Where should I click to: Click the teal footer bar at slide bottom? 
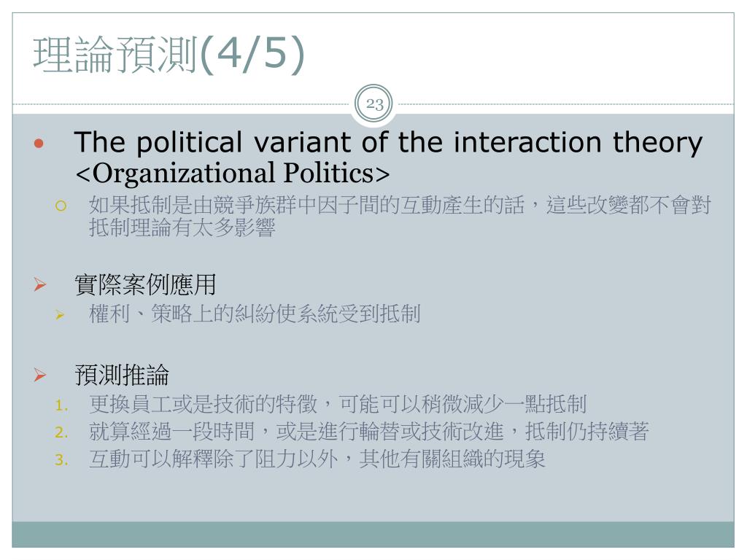coord(373,534)
